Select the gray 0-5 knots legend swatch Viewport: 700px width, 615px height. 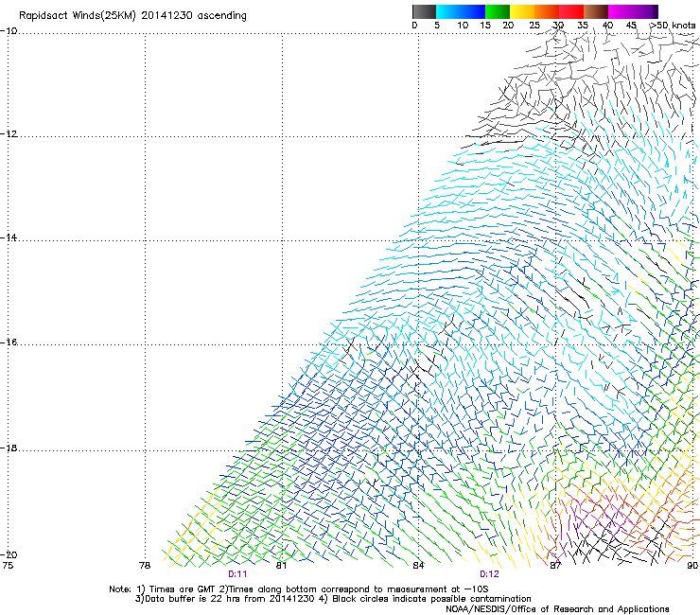point(424,11)
